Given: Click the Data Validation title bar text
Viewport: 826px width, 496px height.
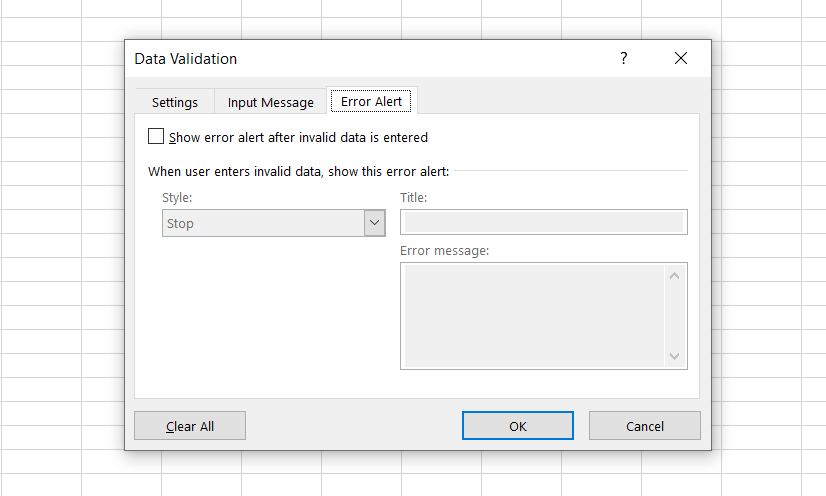Looking at the screenshot, I should coord(186,59).
